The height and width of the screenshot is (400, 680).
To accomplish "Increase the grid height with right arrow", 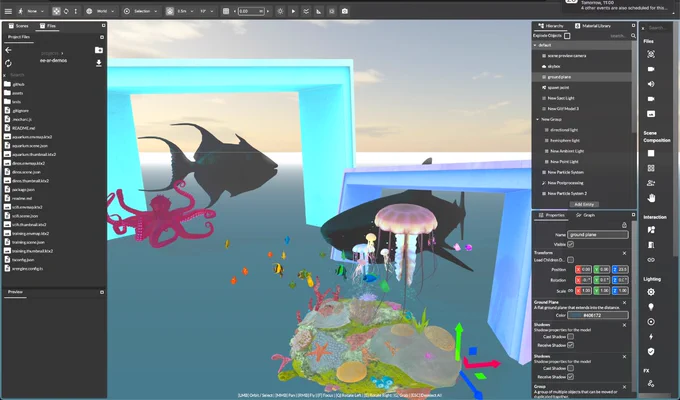I will (268, 11).
